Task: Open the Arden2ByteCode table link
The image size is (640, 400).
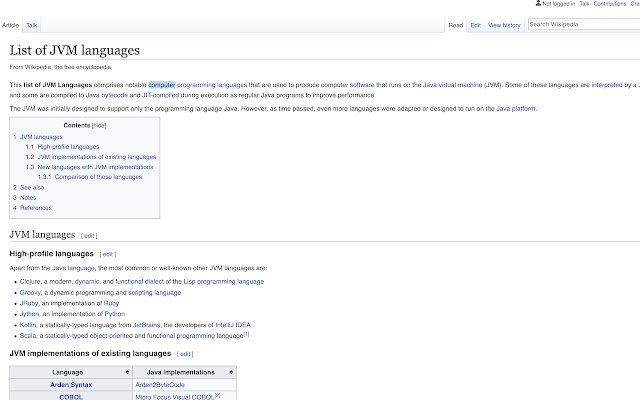Action: pos(160,385)
